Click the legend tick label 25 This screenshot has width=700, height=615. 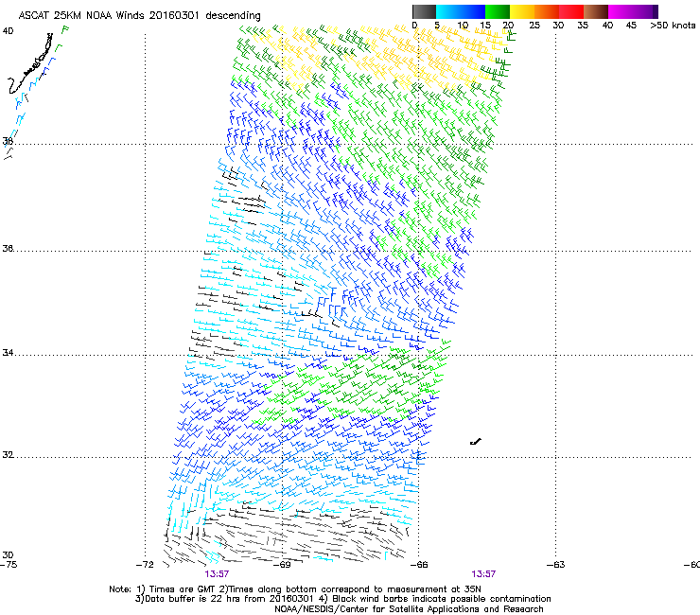coord(534,26)
